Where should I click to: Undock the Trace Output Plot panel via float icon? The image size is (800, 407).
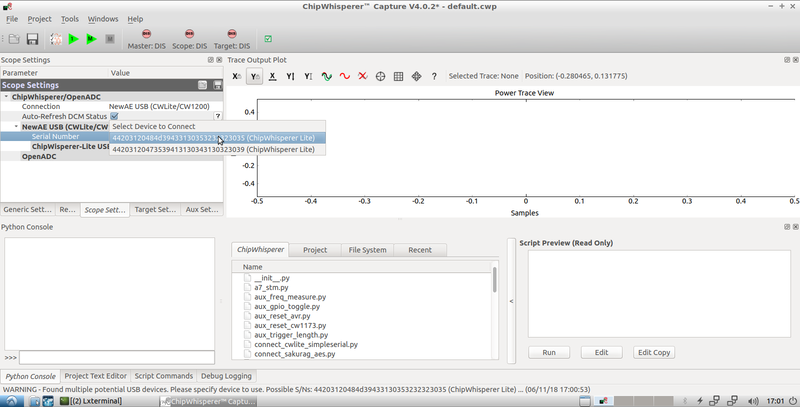(787, 60)
